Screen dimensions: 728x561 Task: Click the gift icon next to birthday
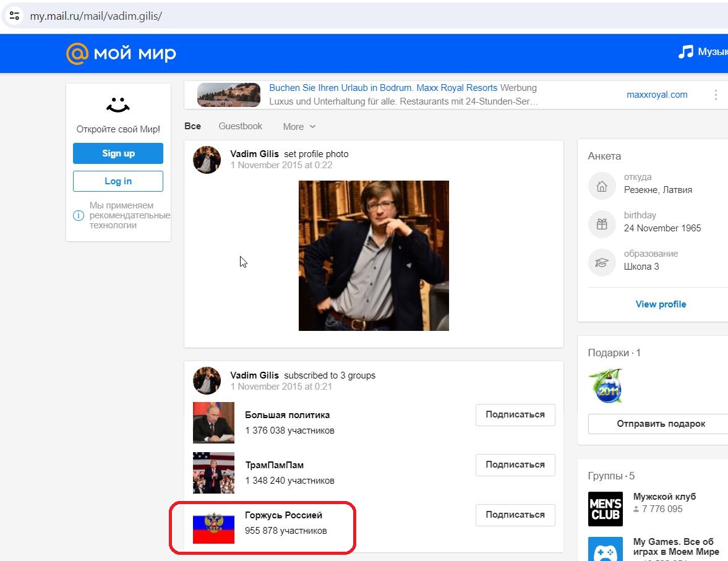tap(602, 225)
